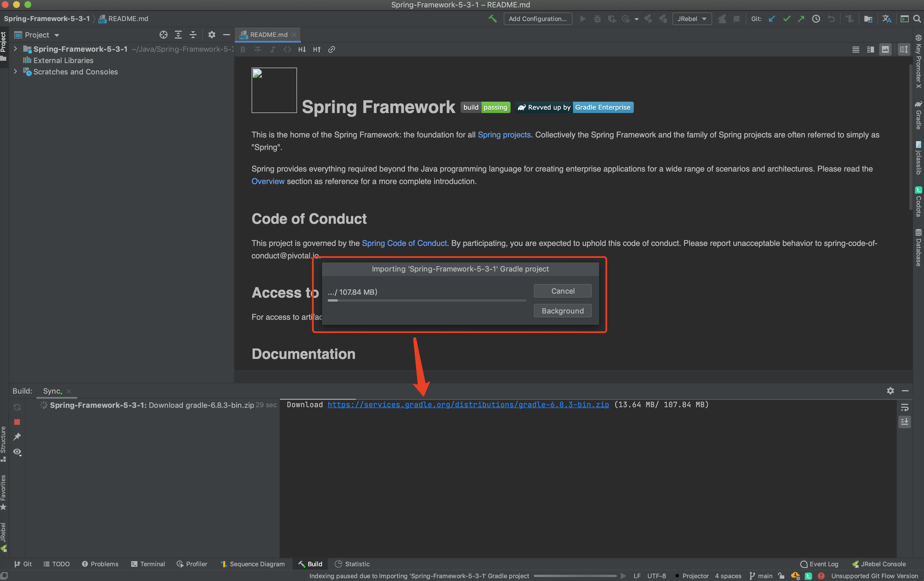This screenshot has height=581, width=924.
Task: Toggle soft-wrap in the build output
Action: pos(904,407)
